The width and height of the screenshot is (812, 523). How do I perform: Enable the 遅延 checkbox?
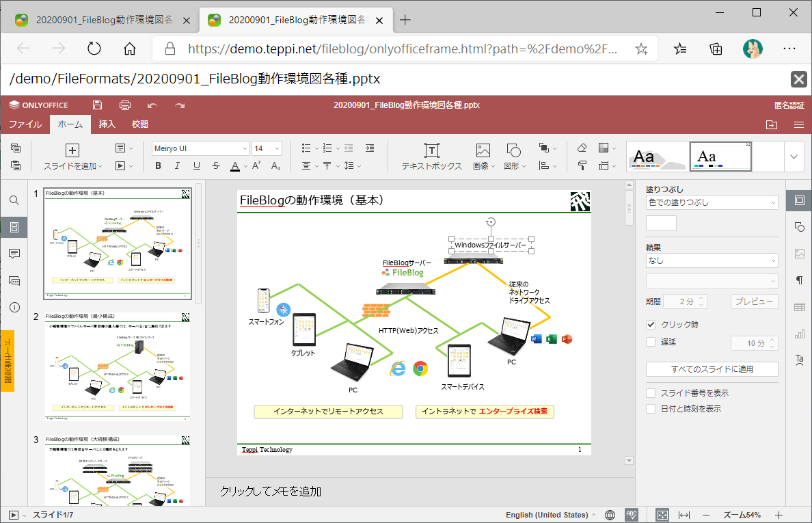coord(651,342)
